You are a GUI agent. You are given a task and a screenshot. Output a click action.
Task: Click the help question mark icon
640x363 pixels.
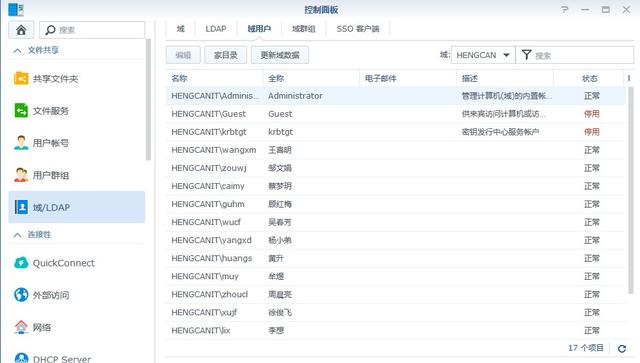564,9
